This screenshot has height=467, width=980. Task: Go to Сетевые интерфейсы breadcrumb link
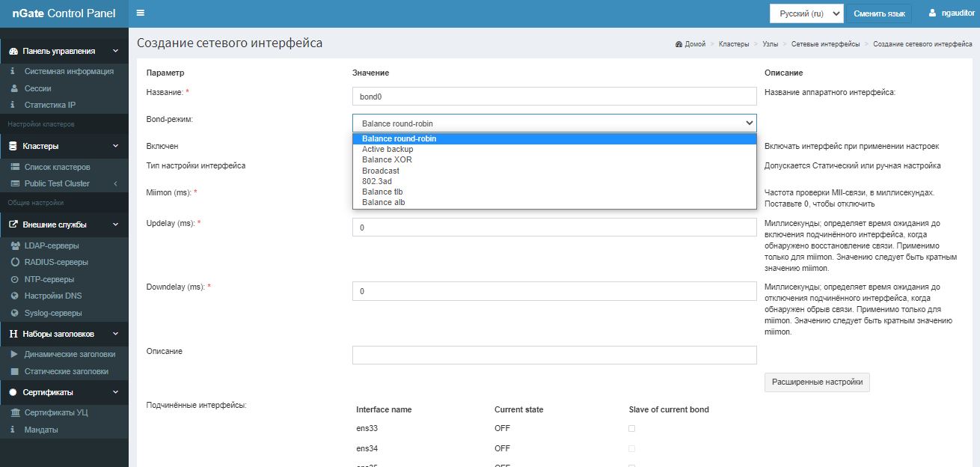[825, 44]
